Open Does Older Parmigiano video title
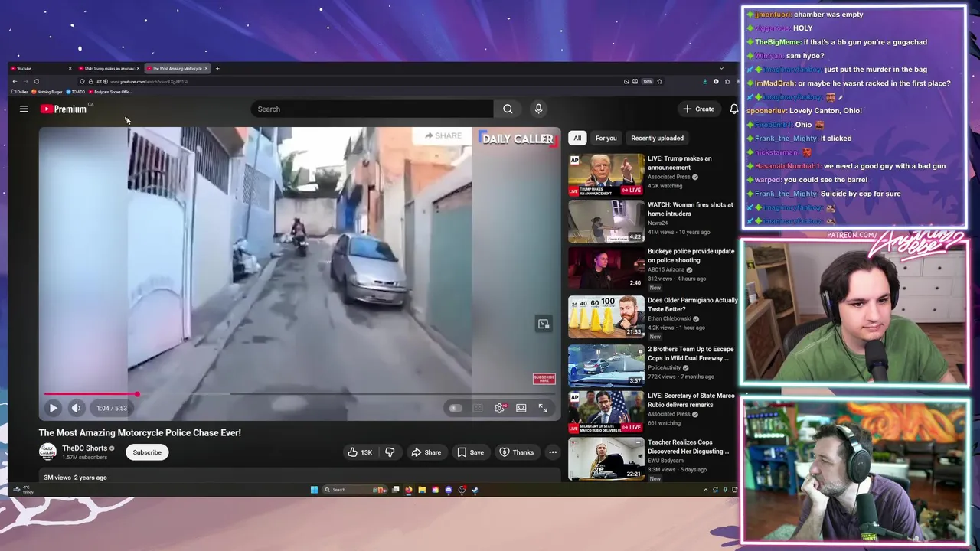 [x=692, y=305]
